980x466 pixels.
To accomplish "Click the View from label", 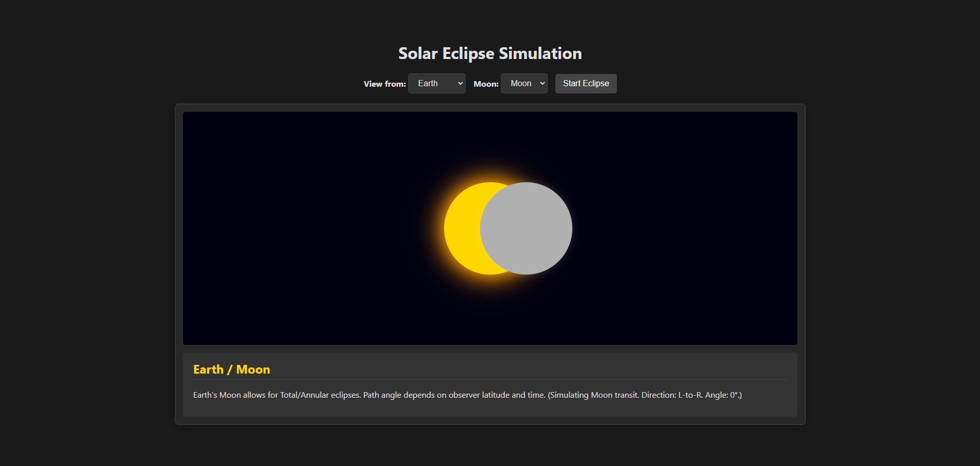I will pos(384,84).
